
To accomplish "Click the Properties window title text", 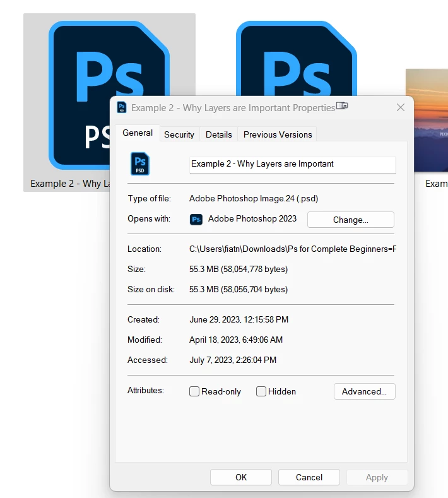I will pos(233,108).
